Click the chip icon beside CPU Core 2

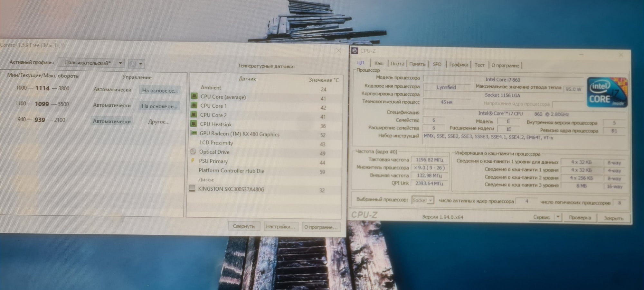194,114
